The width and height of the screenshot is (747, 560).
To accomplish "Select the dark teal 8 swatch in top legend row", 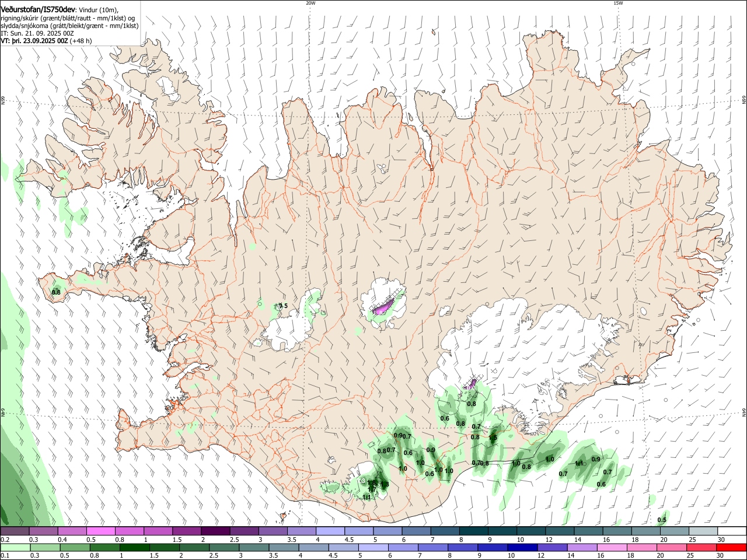I will tap(473, 531).
